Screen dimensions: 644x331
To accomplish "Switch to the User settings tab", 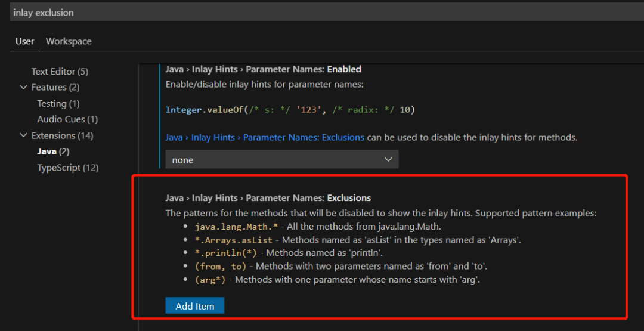I will coord(25,41).
